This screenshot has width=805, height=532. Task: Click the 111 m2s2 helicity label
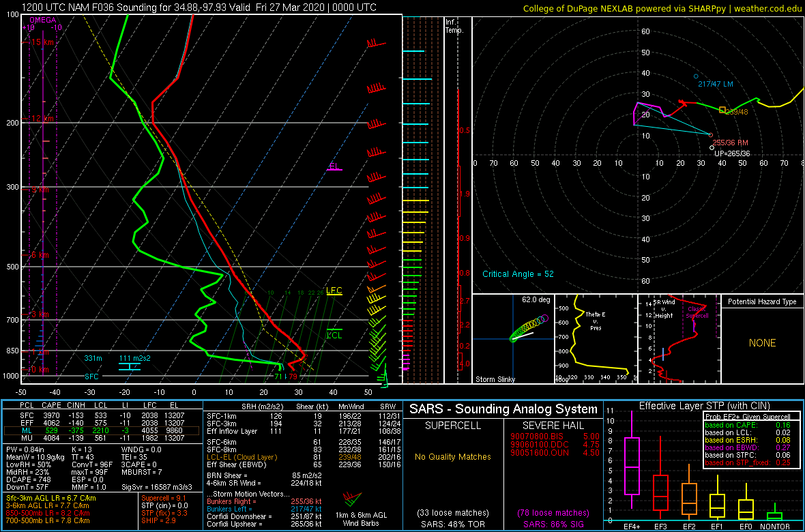[134, 358]
